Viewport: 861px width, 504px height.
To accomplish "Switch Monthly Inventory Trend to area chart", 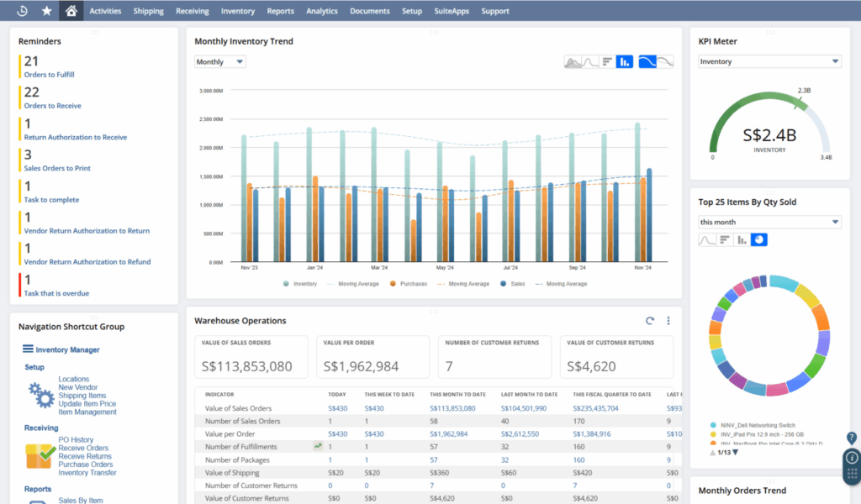I will pyautogui.click(x=573, y=62).
